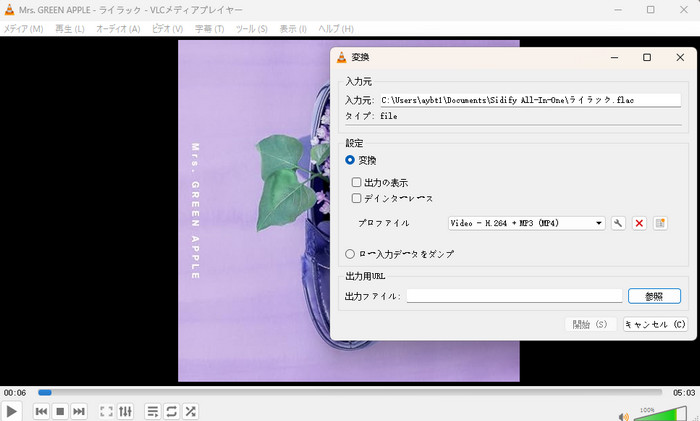Viewport: 700px width, 421px height.
Task: Seek on the playback progress bar
Action: (350, 392)
